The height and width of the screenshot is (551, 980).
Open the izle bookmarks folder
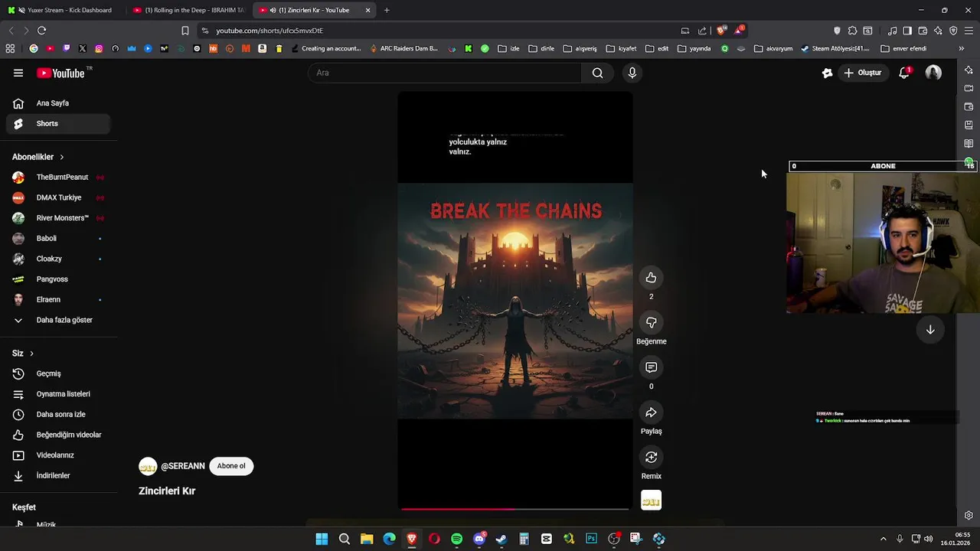pos(508,48)
